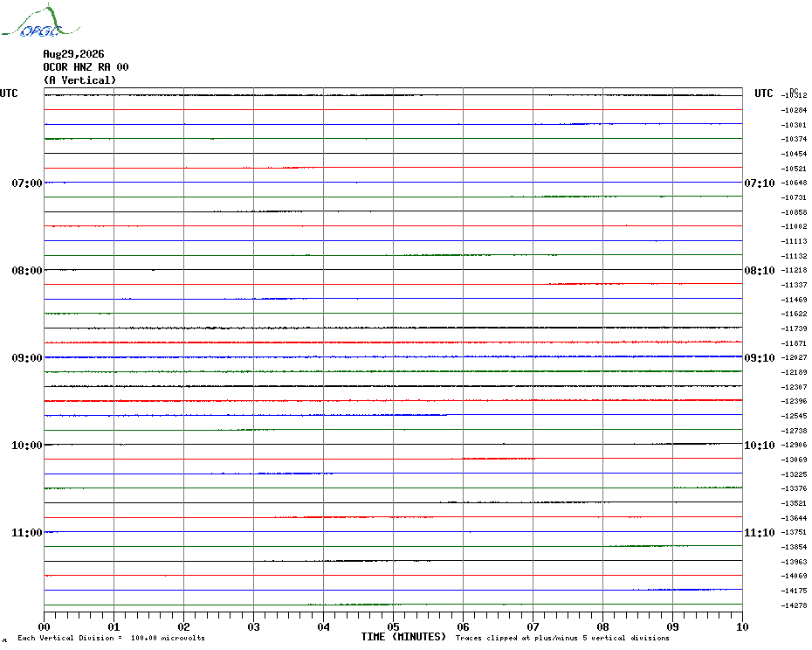
Task: Click the DC offset value -10648
Action: pos(794,183)
